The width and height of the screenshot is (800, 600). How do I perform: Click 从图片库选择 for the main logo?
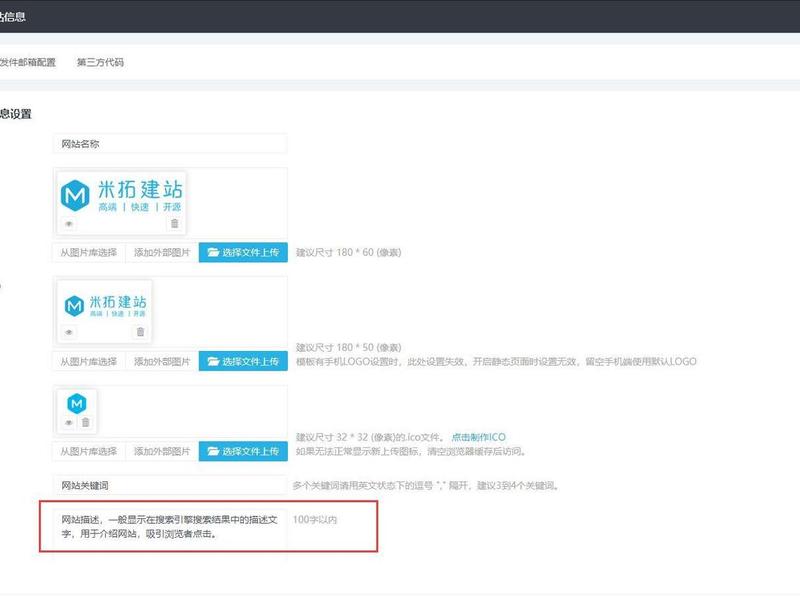pyautogui.click(x=89, y=253)
